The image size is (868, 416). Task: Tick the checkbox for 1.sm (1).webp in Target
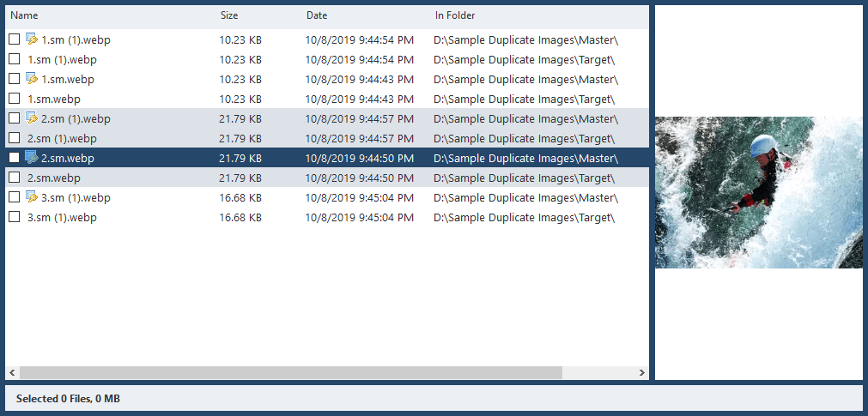[x=15, y=59]
